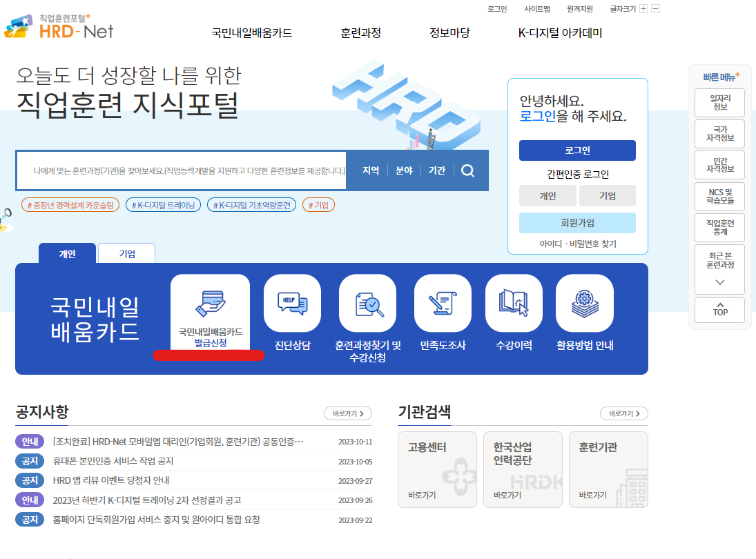Click the 활용방법 안내 stacked gears icon

click(x=585, y=302)
